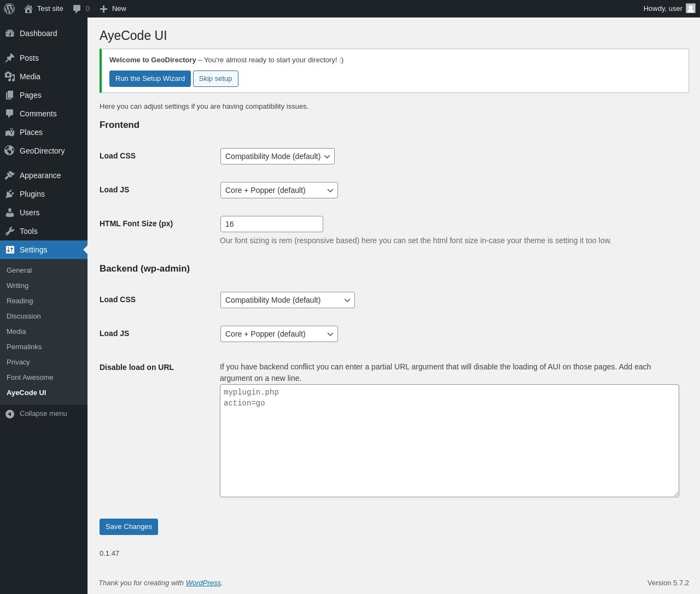The height and width of the screenshot is (594, 700).
Task: Click the Collapse menu arrow icon
Action: [10, 414]
